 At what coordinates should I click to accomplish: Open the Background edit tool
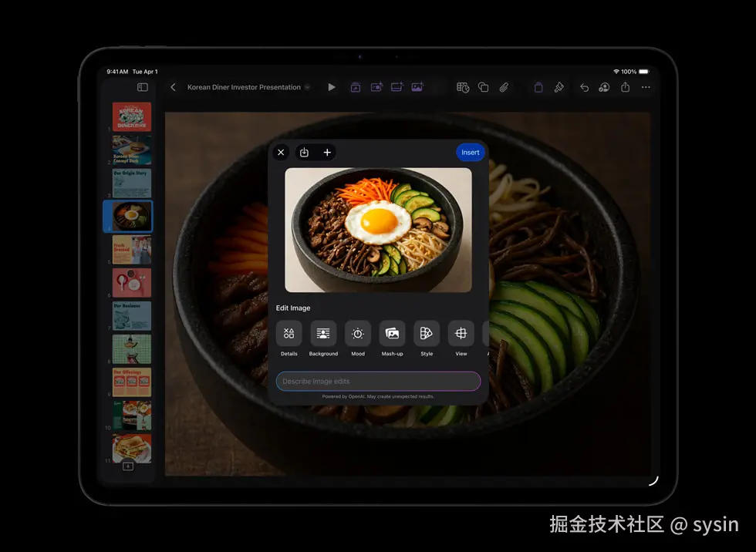click(x=323, y=335)
